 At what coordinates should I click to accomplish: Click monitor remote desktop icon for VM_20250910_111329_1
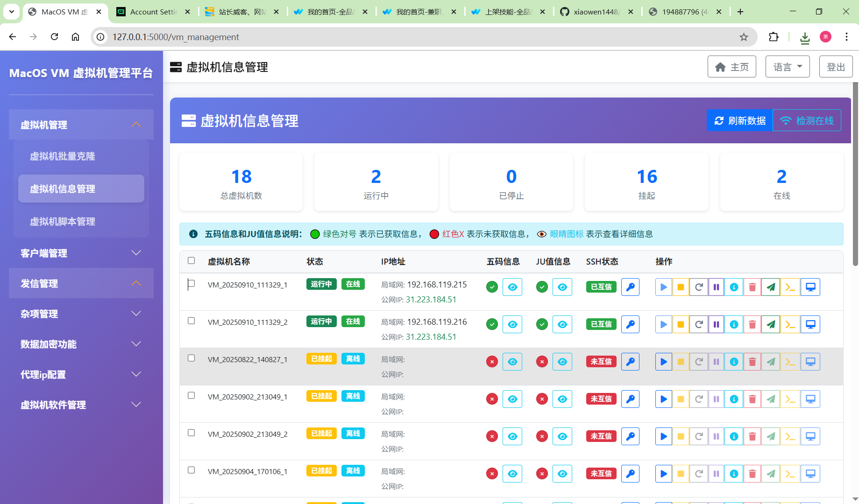(810, 287)
